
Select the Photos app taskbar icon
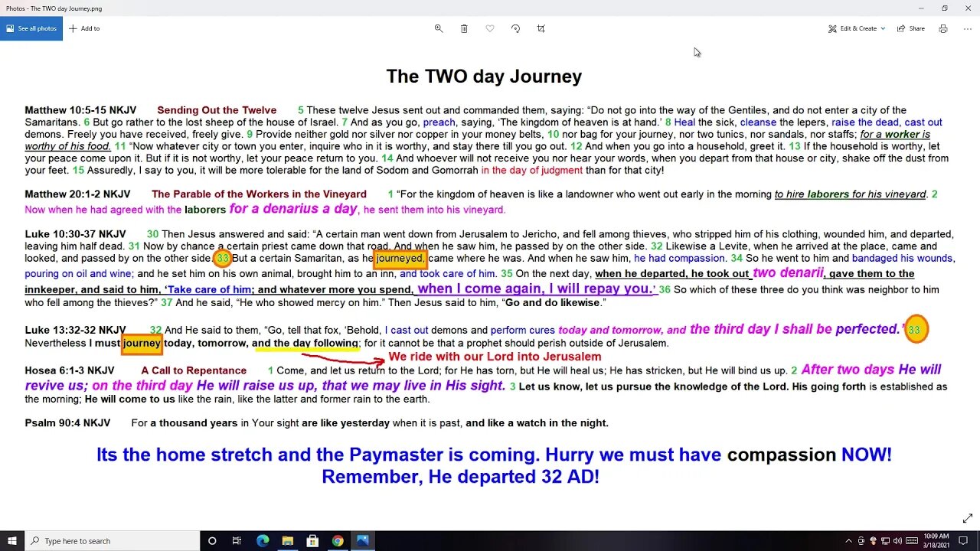(362, 540)
